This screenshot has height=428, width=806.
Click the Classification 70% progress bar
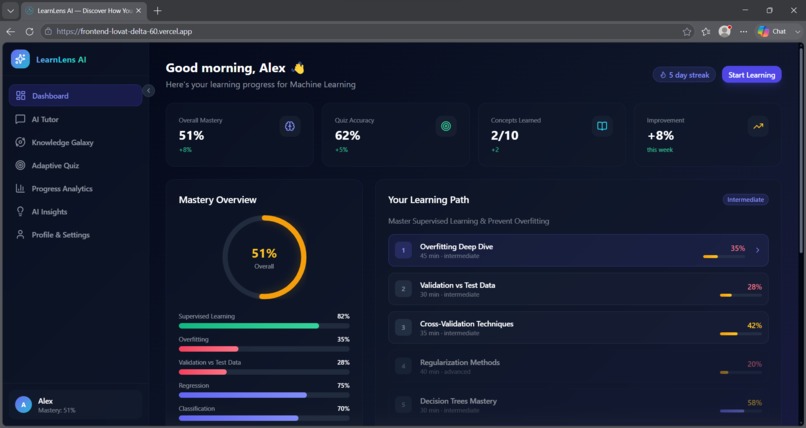tap(264, 418)
